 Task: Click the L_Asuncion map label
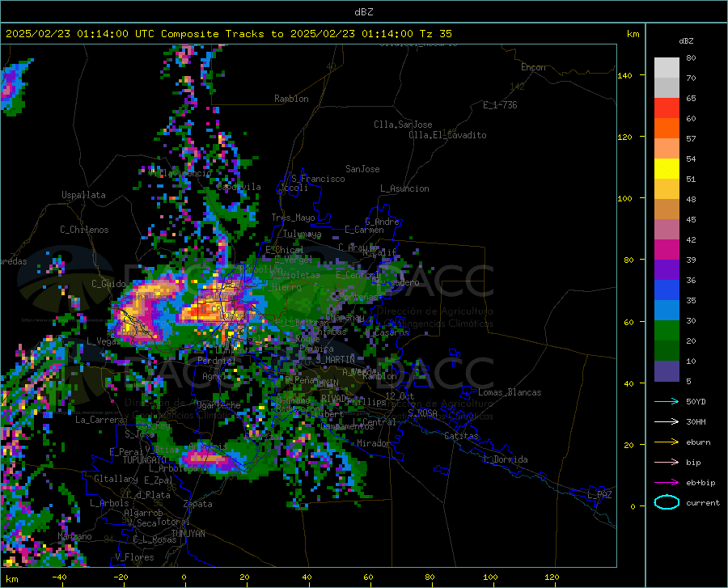coord(404,188)
